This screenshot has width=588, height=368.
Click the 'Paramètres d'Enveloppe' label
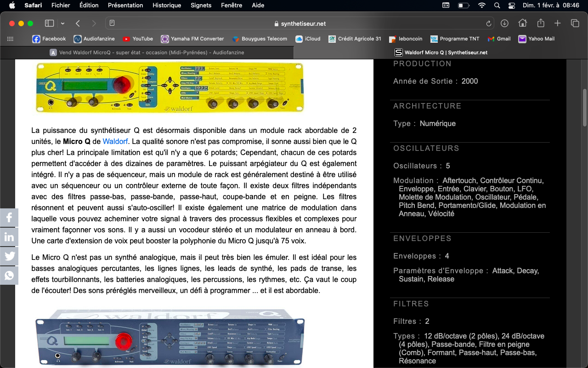tap(441, 271)
